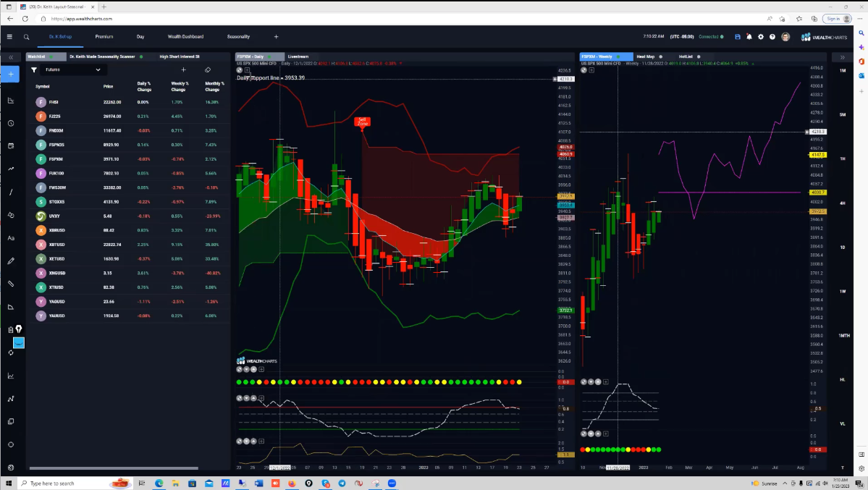
Task: Select UVXY row in watchlist
Action: 128,216
